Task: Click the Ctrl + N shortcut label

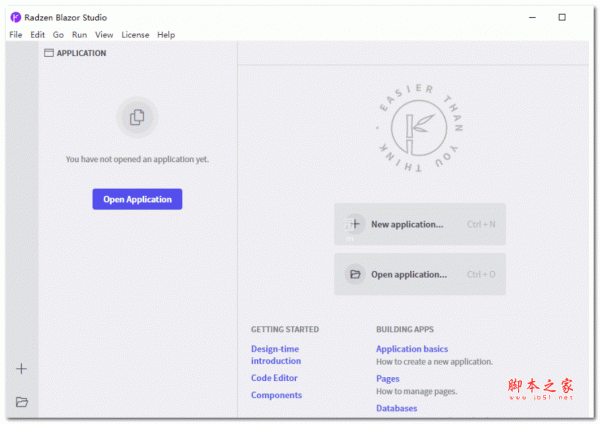Action: [x=481, y=224]
